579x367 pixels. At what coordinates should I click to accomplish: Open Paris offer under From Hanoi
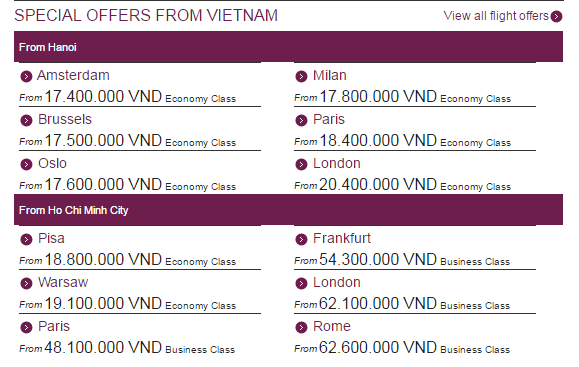(329, 119)
